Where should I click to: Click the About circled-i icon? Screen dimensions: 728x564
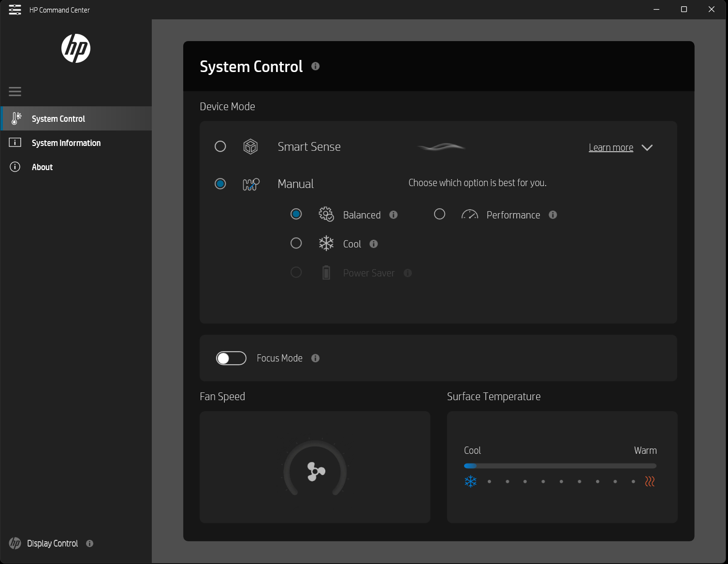15,167
